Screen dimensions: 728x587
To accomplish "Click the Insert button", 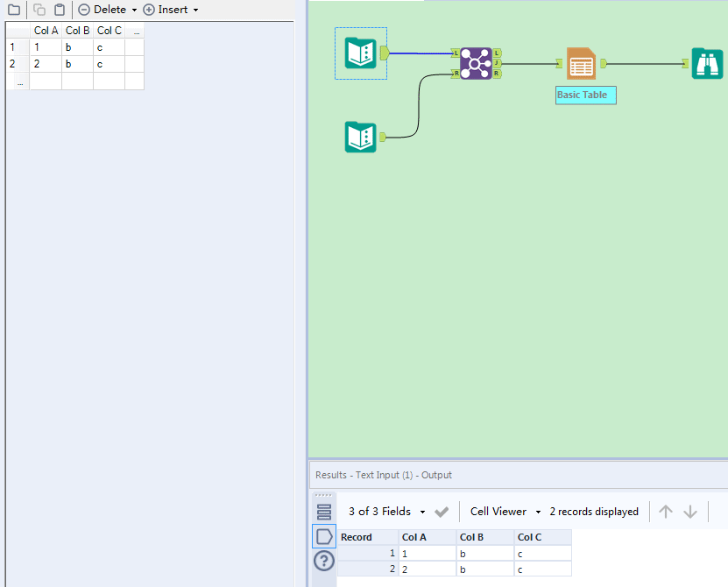I will pos(170,10).
